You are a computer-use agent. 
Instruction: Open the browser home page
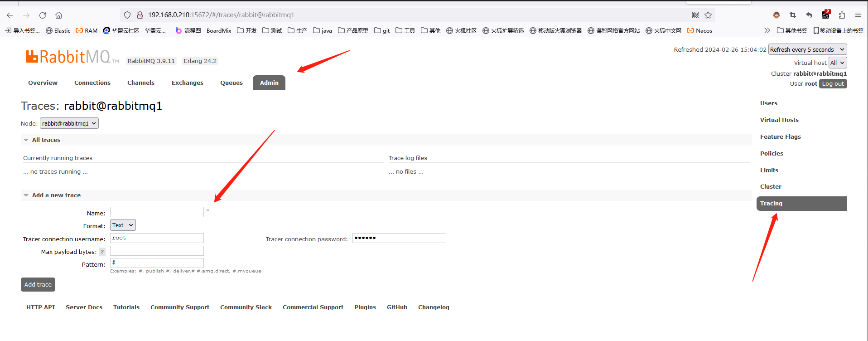click(x=59, y=15)
